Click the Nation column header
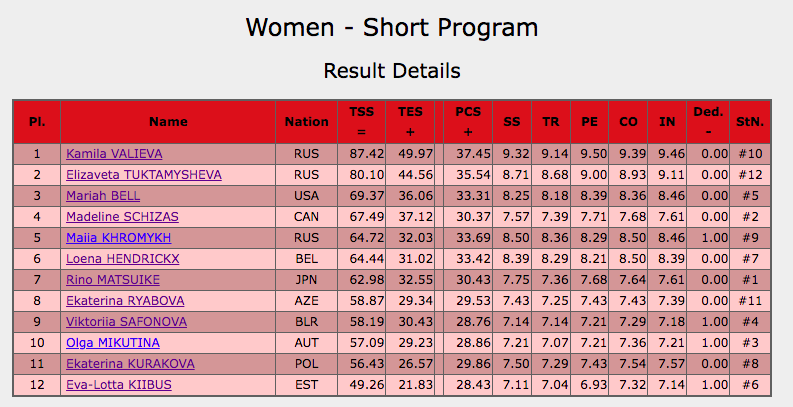793x407 pixels. coord(306,122)
